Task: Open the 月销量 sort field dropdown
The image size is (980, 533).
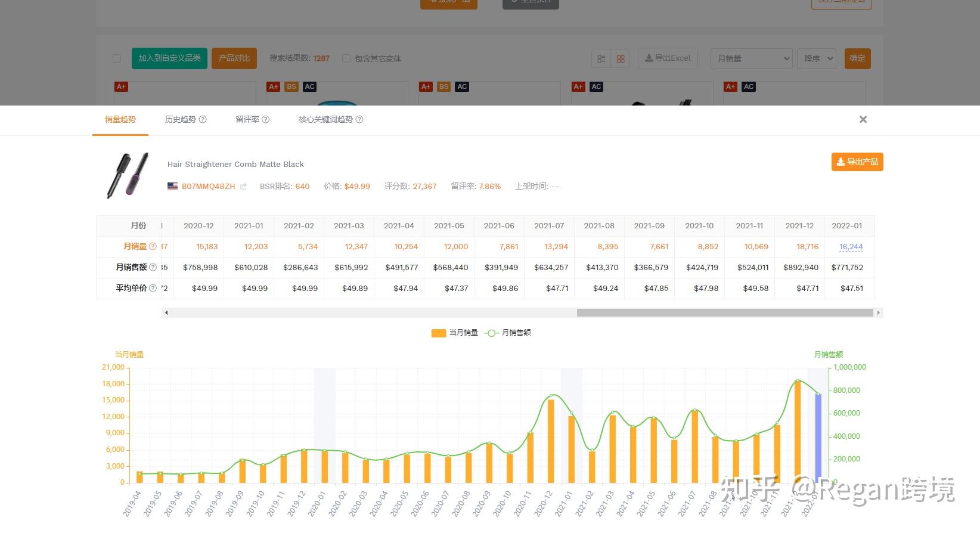Action: [752, 58]
